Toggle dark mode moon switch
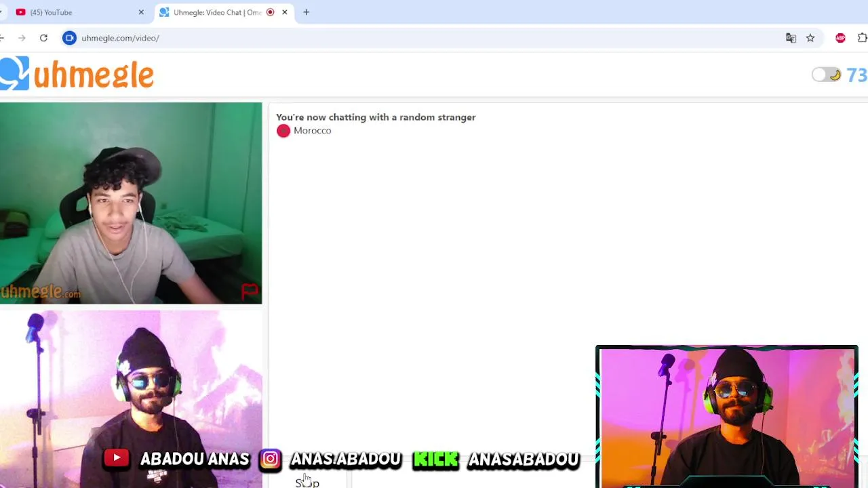This screenshot has height=488, width=868. 827,75
